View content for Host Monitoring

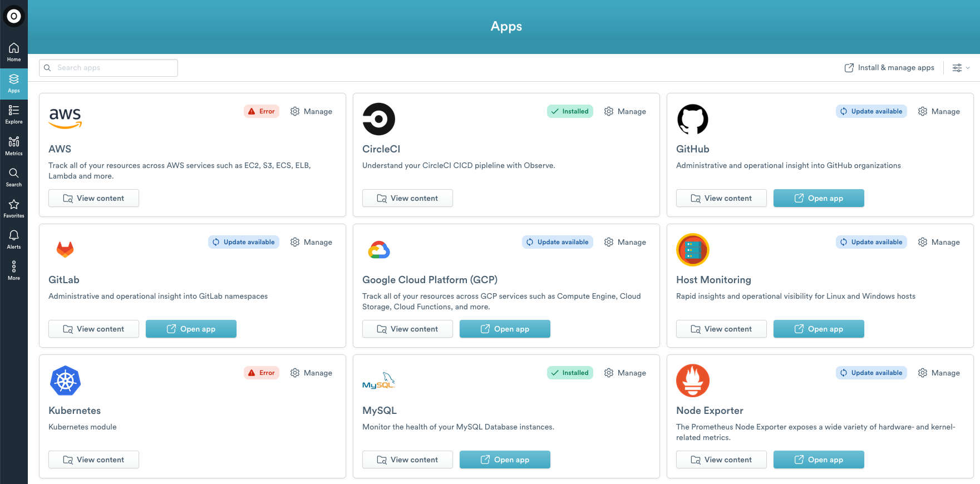[x=721, y=329]
